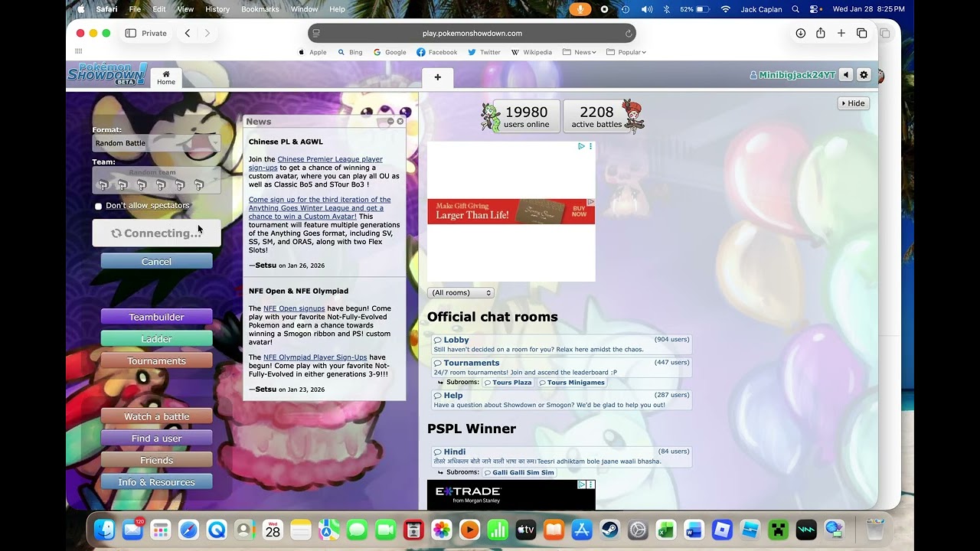The width and height of the screenshot is (980, 551).
Task: Open Microsoft Excel from the Dock
Action: tap(666, 530)
